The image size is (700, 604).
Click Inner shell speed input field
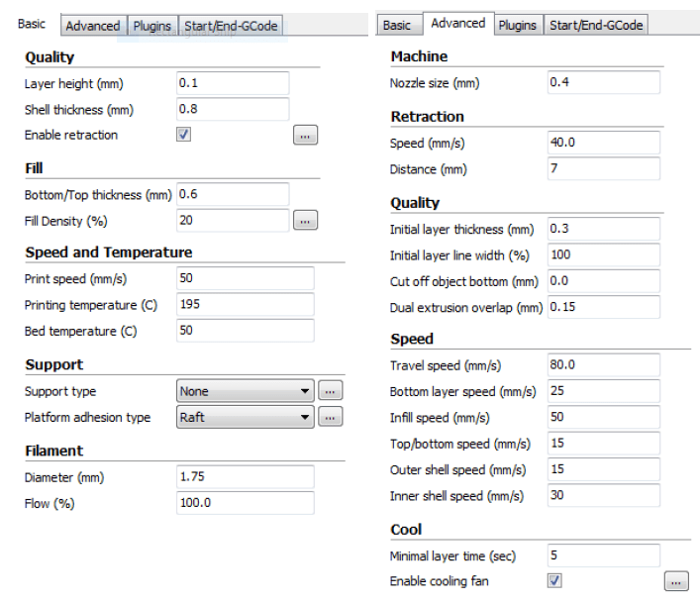pyautogui.click(x=604, y=495)
